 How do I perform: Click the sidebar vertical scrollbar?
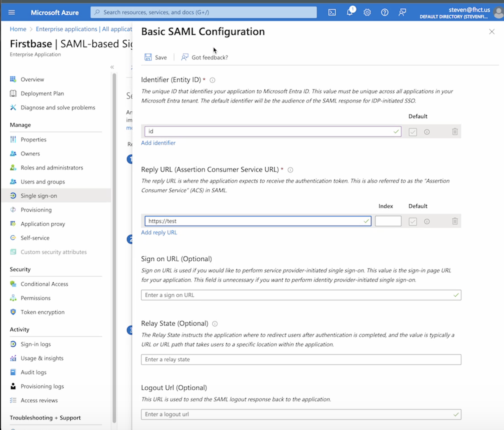click(x=114, y=248)
